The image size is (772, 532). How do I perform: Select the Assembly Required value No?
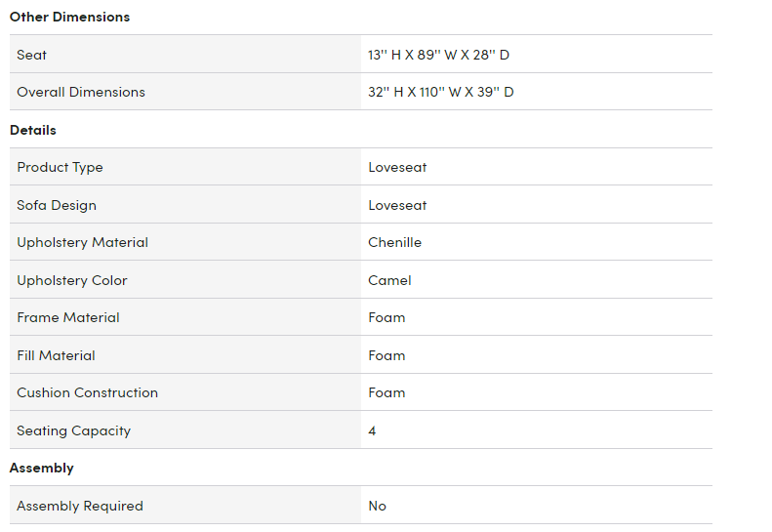377,506
